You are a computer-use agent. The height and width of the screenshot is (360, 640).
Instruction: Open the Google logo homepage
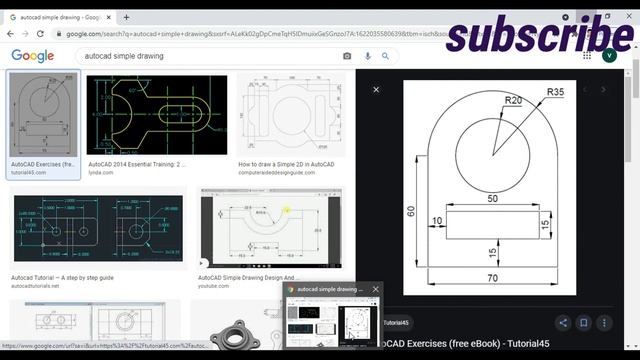(x=33, y=56)
